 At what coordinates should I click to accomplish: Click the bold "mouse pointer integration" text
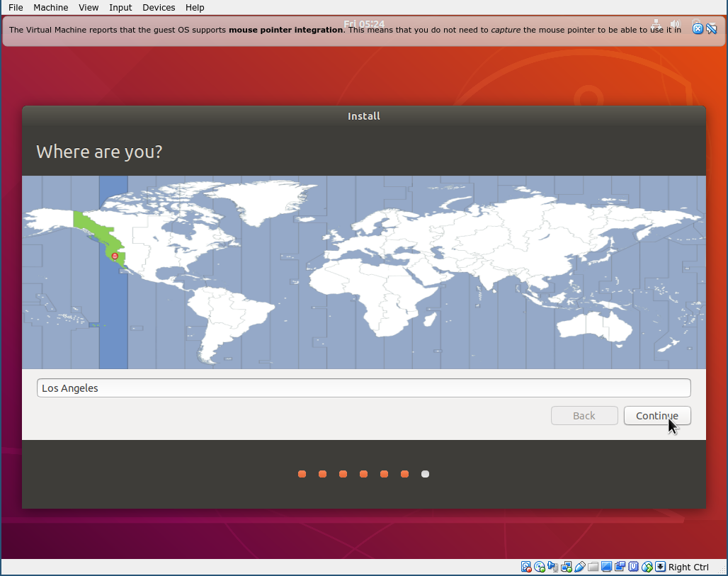(285, 30)
